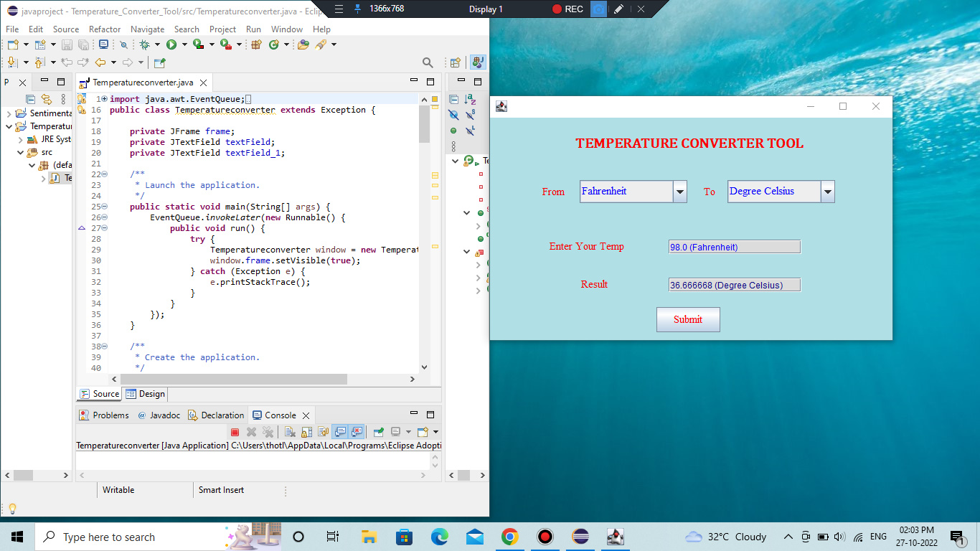Click the Windows Start button
980x551 pixels.
[x=17, y=537]
